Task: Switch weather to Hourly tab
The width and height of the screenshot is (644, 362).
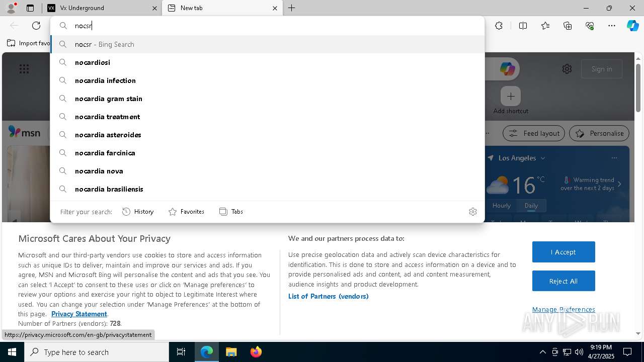Action: point(502,206)
